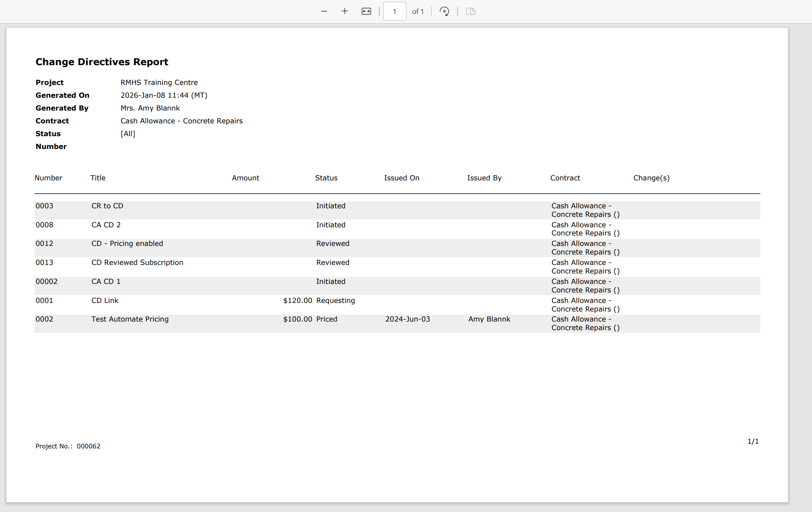This screenshot has height=512, width=812.
Task: Rotate the document with the rotate icon
Action: coord(444,11)
